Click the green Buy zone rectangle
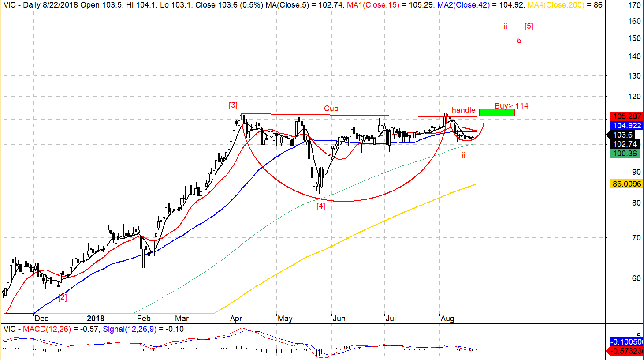 click(497, 112)
